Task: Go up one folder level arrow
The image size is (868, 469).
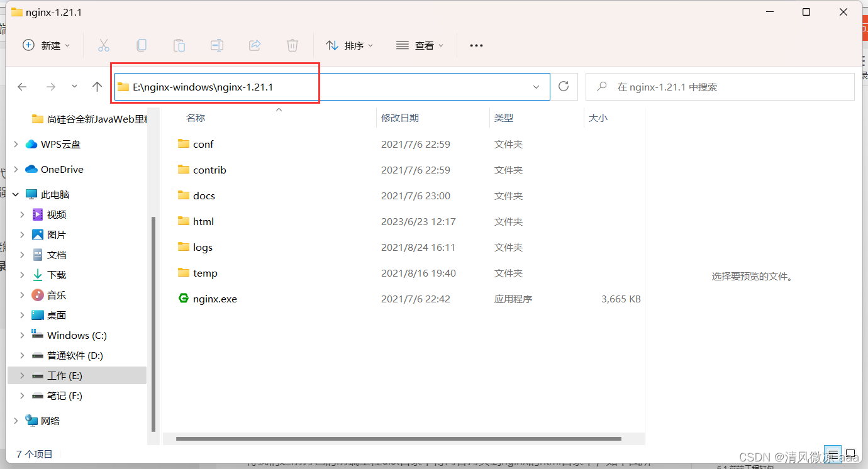Action: tap(97, 87)
